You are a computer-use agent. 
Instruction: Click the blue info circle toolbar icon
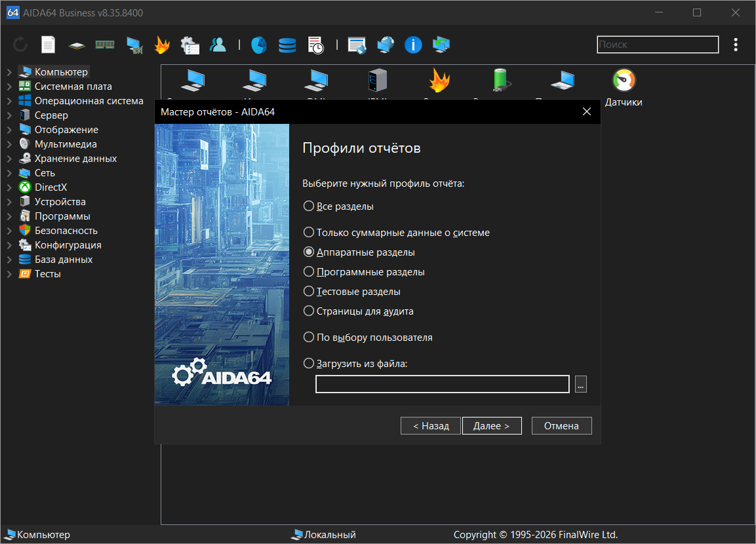[x=413, y=45]
